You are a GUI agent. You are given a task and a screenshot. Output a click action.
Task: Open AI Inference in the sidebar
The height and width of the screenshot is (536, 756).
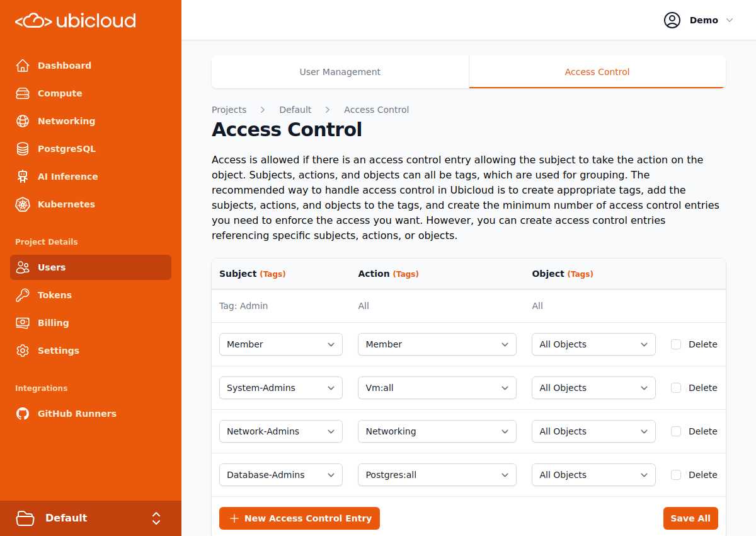click(91, 177)
